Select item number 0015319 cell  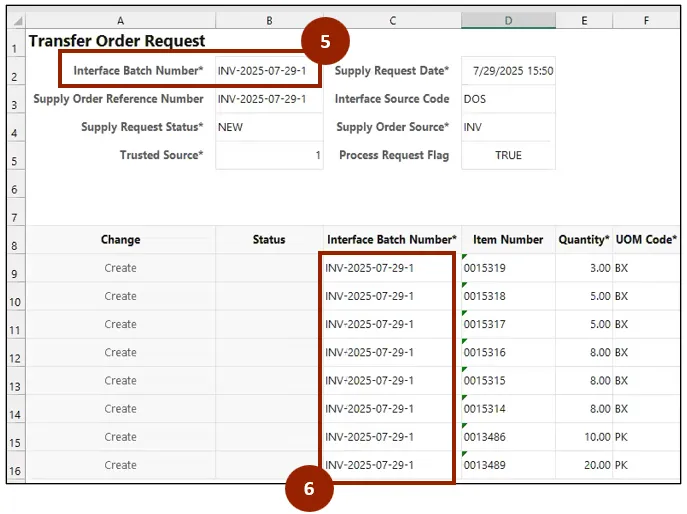[508, 269]
